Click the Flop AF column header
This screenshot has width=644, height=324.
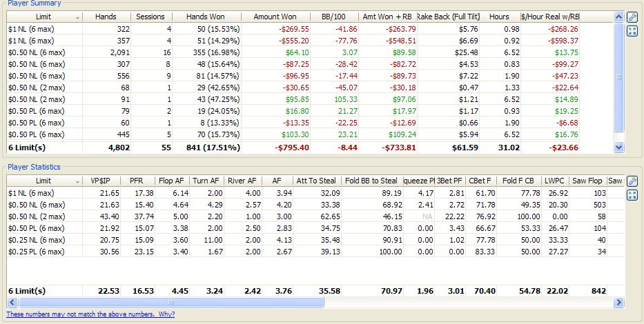(x=171, y=181)
